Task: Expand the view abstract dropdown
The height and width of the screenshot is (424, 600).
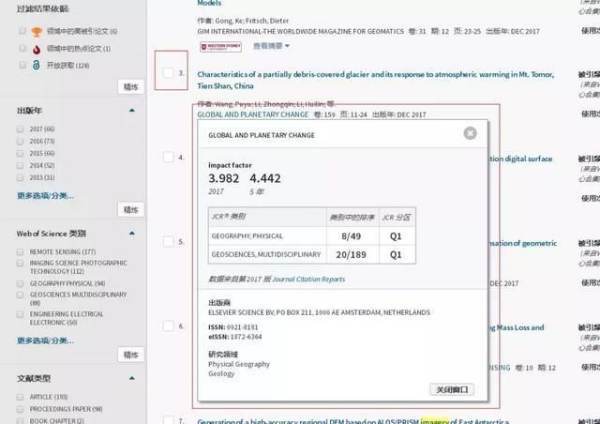Action: (271, 46)
